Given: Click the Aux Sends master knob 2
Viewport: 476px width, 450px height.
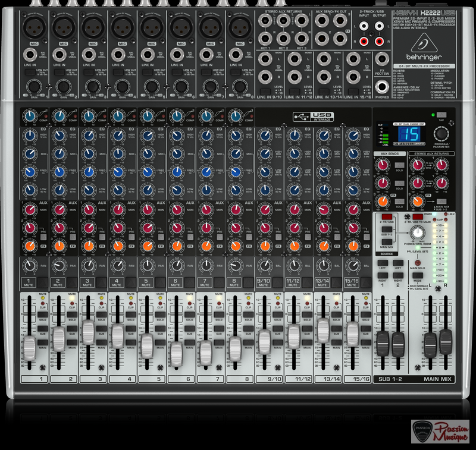Looking at the screenshot, I should click(x=383, y=183).
